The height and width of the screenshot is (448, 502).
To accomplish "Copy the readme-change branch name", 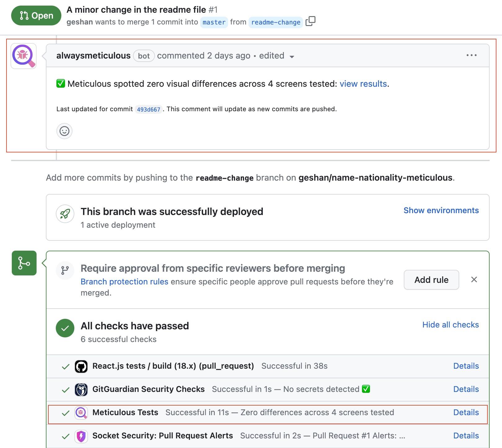I will click(x=311, y=22).
